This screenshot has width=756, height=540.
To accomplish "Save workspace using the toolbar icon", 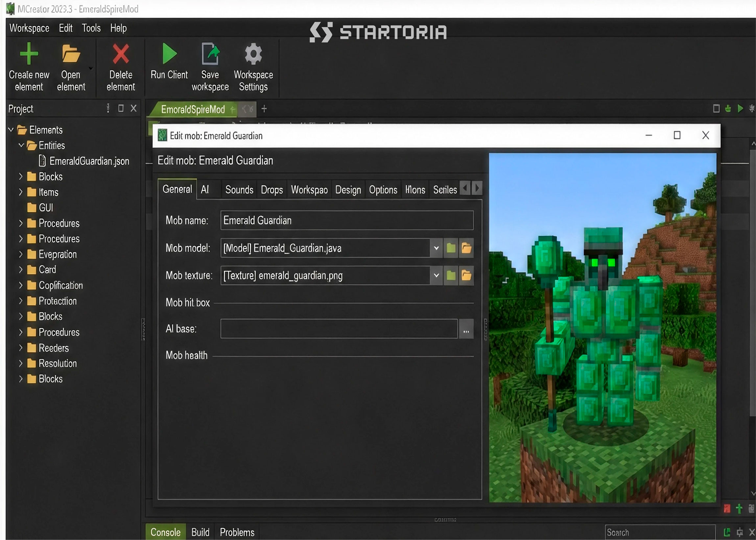I will click(x=210, y=54).
